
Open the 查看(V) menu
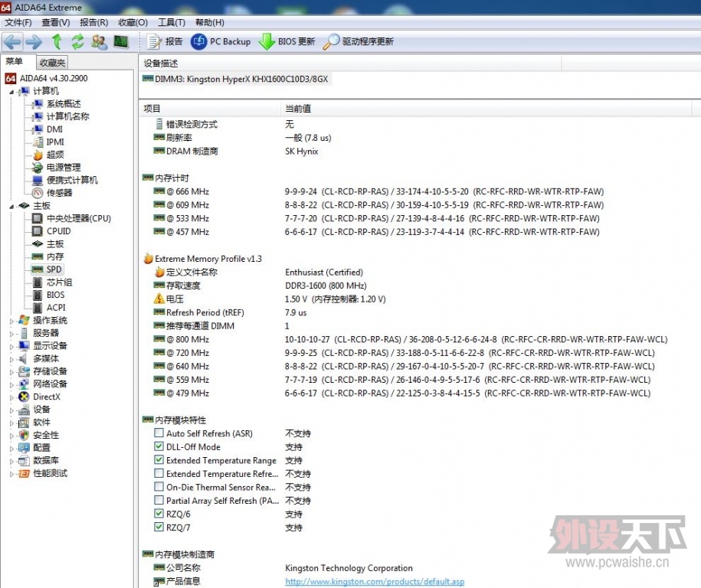[56, 22]
